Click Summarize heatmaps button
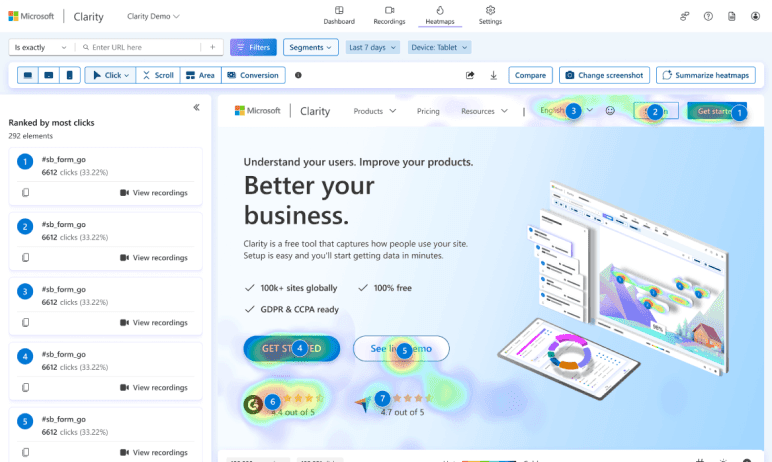772x462 pixels. pos(706,75)
